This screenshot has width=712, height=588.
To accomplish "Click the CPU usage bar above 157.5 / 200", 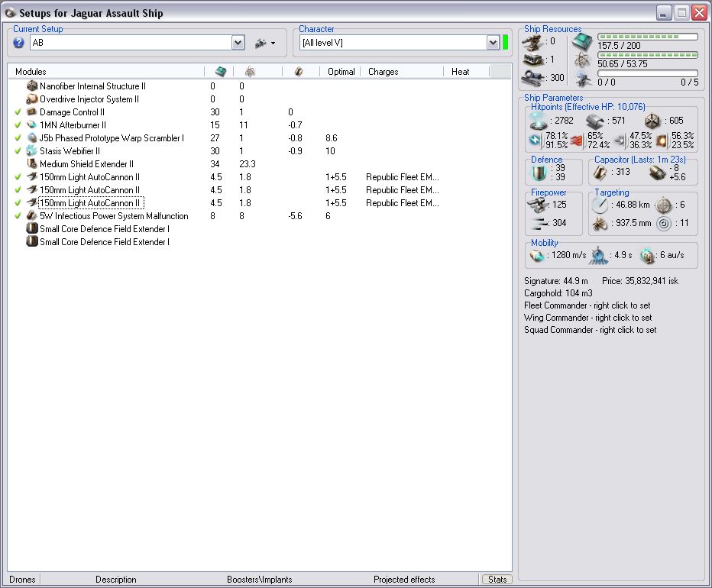I will click(x=648, y=37).
